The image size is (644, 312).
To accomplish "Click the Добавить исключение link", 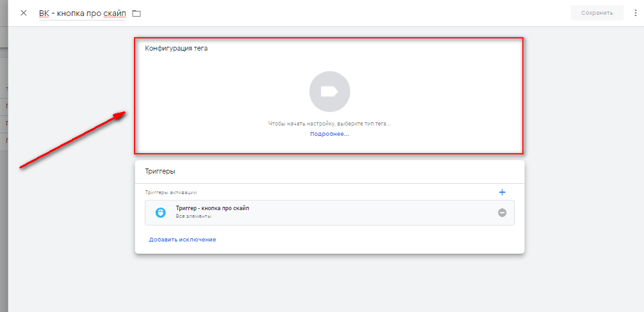I will [183, 240].
